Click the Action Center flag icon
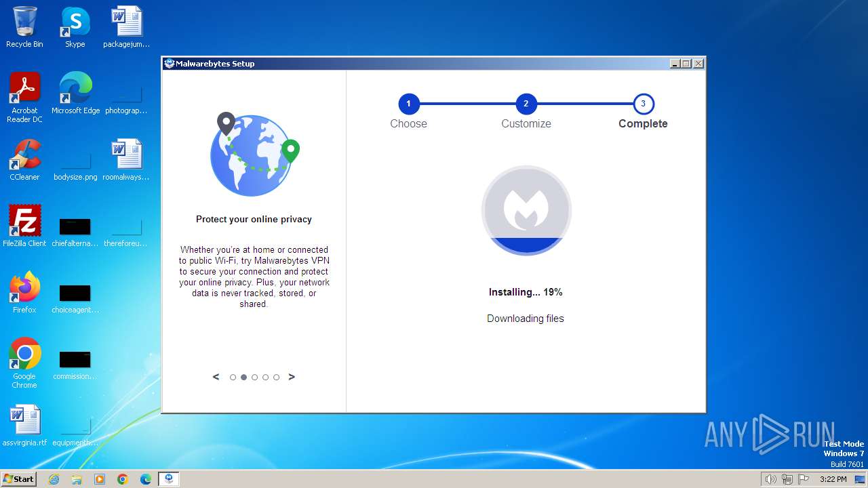This screenshot has height=488, width=868. point(804,479)
